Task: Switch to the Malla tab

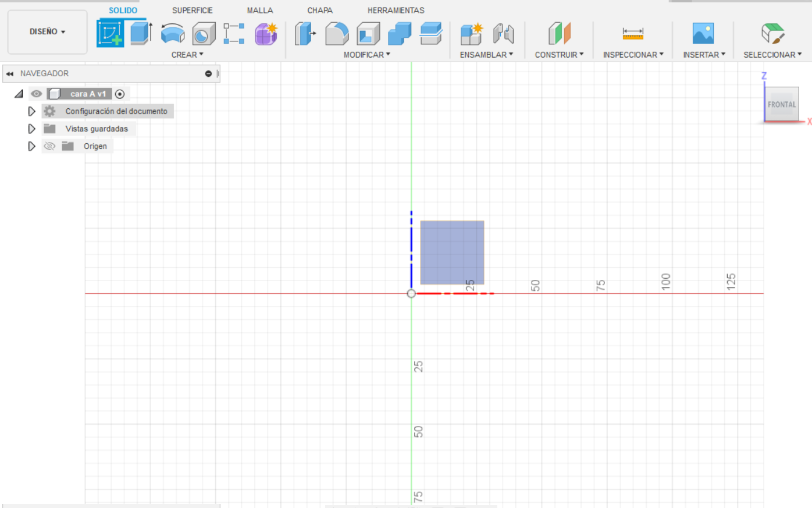Action: point(260,10)
